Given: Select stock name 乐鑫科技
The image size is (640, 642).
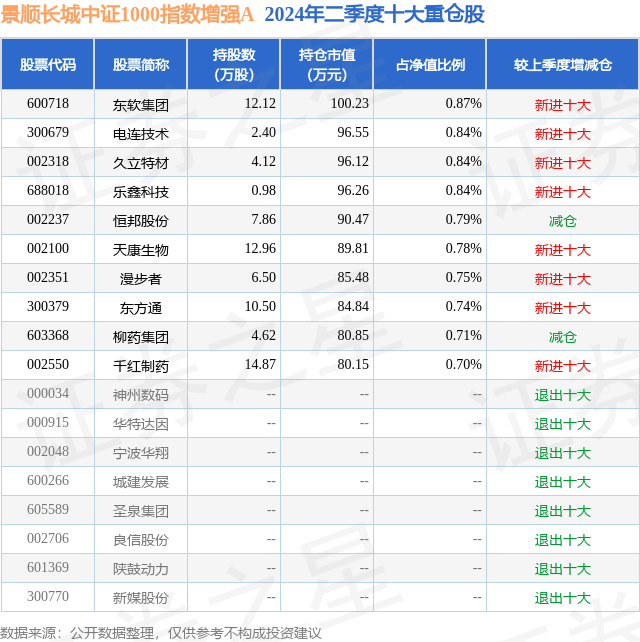Looking at the screenshot, I should click(141, 192).
